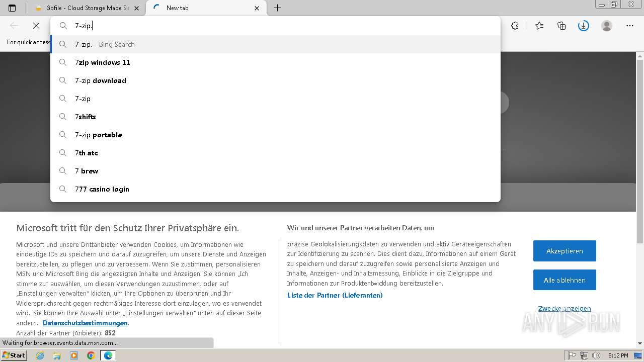644x362 pixels.
Task: Open the Collections icon
Action: [561, 26]
